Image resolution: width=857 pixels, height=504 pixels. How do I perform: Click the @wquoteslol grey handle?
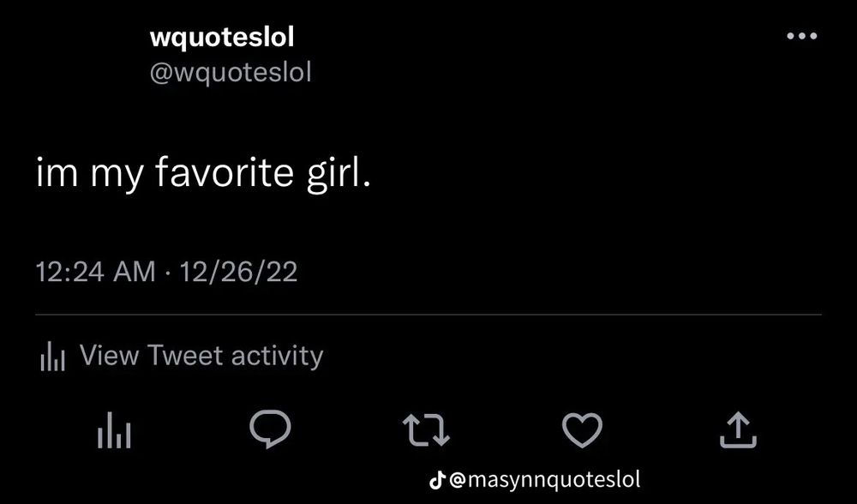tap(230, 72)
